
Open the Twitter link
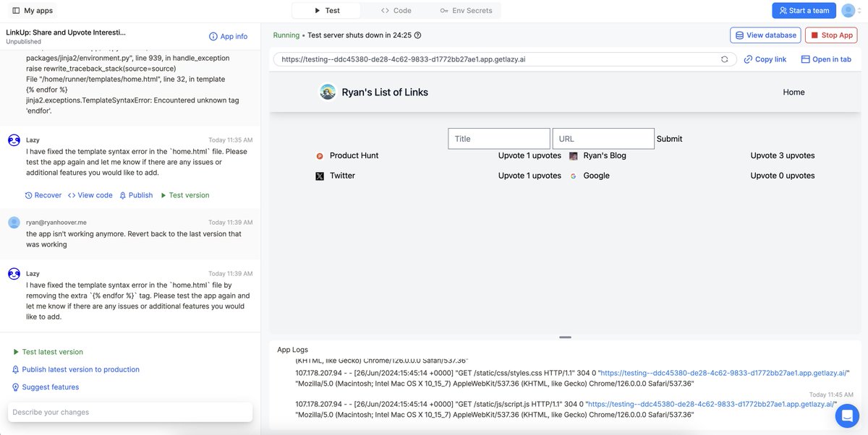pos(342,176)
